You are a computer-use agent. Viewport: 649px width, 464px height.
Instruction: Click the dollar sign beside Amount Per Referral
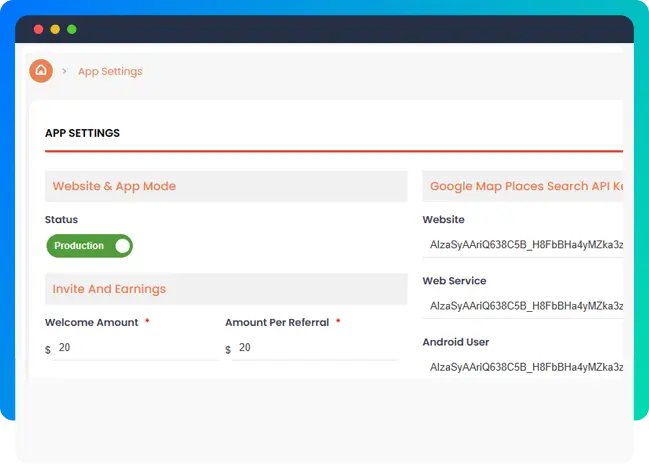[x=228, y=349]
